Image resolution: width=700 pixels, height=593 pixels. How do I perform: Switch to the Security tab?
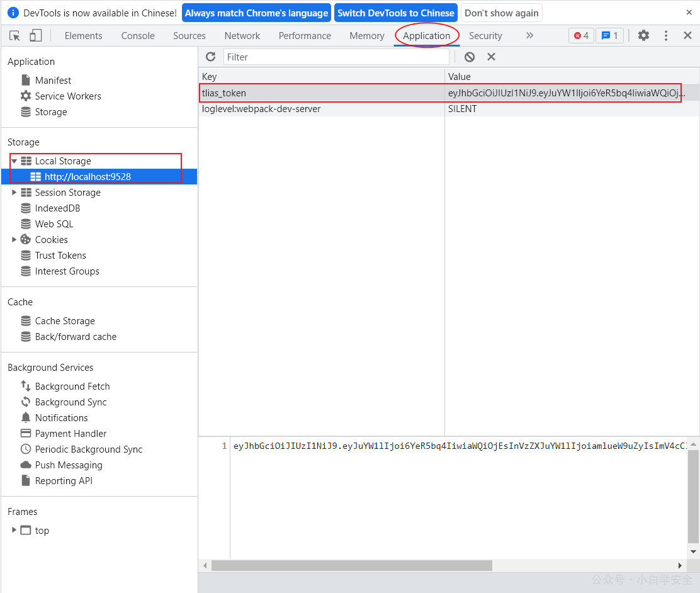(485, 36)
